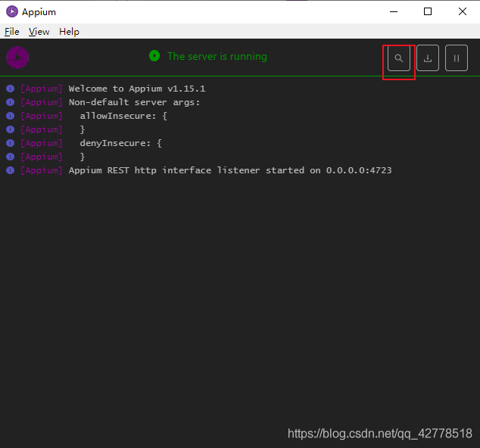The image size is (480, 448).
Task: Click info icon beside allowInsecure line
Action: [10, 116]
